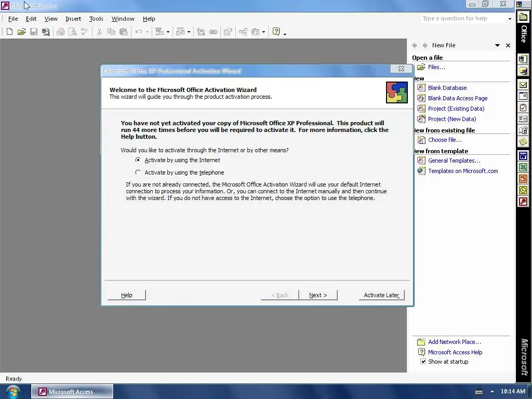
Task: Click the Copy toolbar icon
Action: (x=111, y=32)
